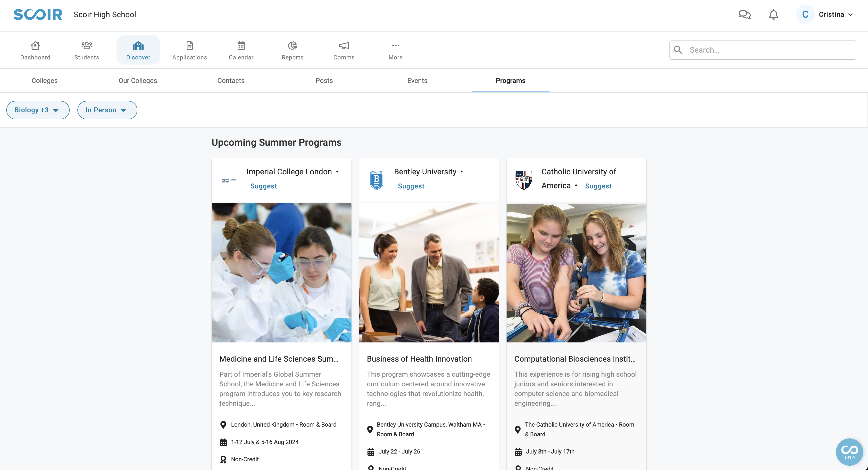Suggest the Catholic University of America program
868x470 pixels.
tap(598, 186)
